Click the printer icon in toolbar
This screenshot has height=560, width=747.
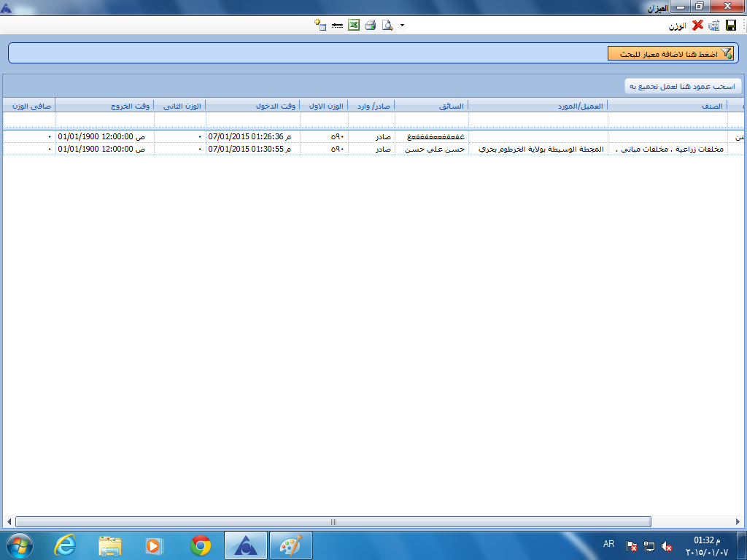pos(370,25)
